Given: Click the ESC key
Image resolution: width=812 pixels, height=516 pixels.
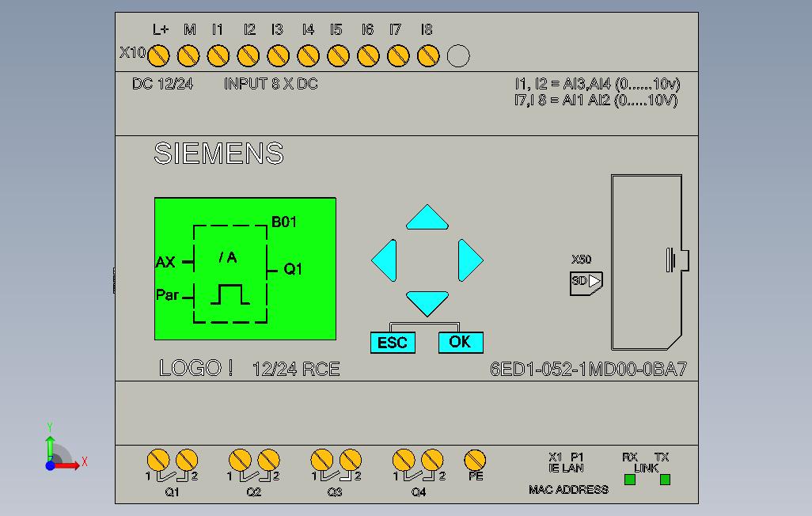Looking at the screenshot, I should pyautogui.click(x=393, y=343).
